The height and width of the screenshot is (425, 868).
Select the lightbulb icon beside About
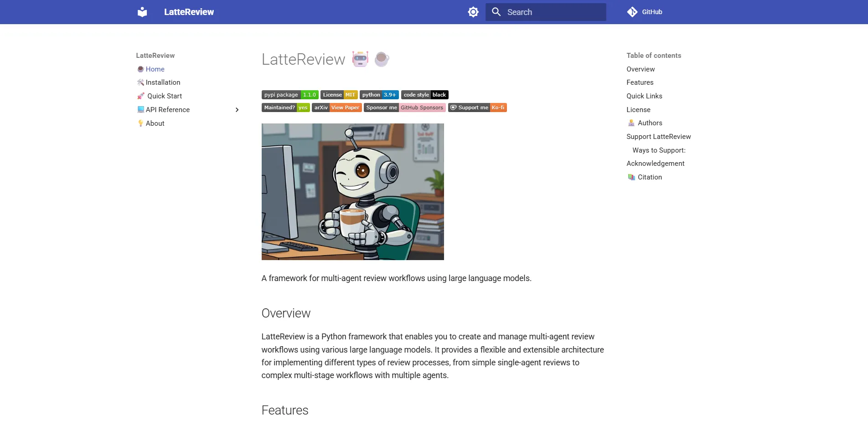[x=140, y=123]
